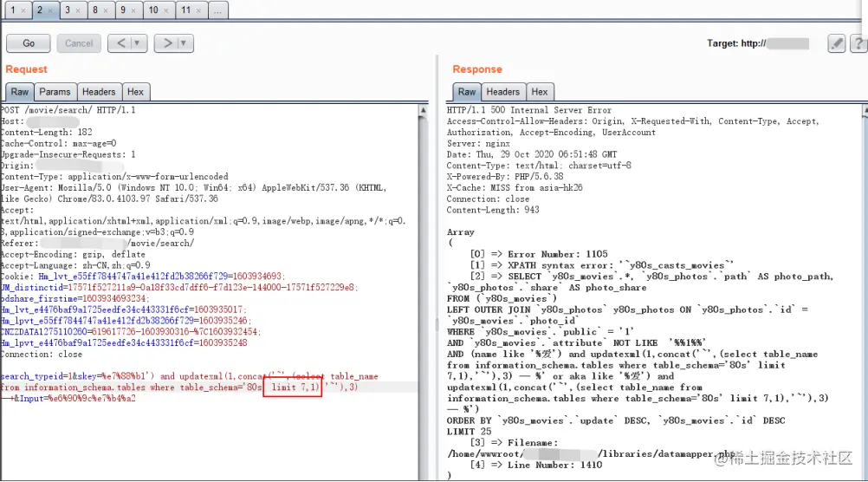Click the request pane scroll-up arrow
This screenshot has width=868, height=482.
pos(423,110)
